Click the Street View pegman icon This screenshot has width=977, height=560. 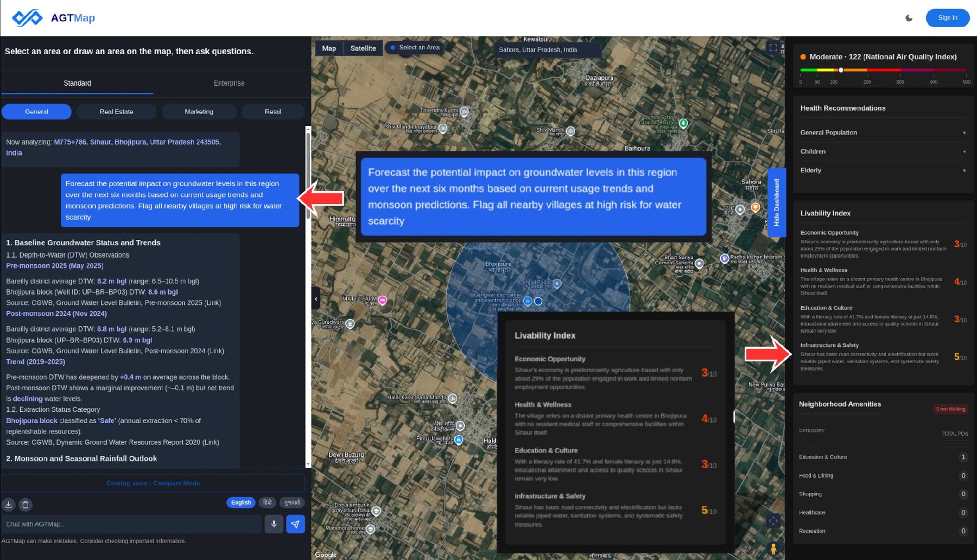click(773, 549)
